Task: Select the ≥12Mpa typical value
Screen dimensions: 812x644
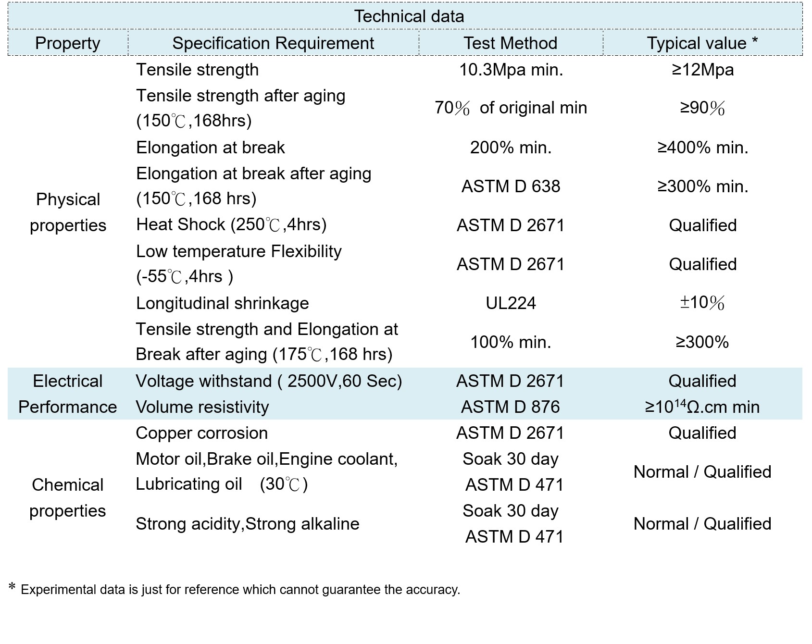Action: coord(702,70)
